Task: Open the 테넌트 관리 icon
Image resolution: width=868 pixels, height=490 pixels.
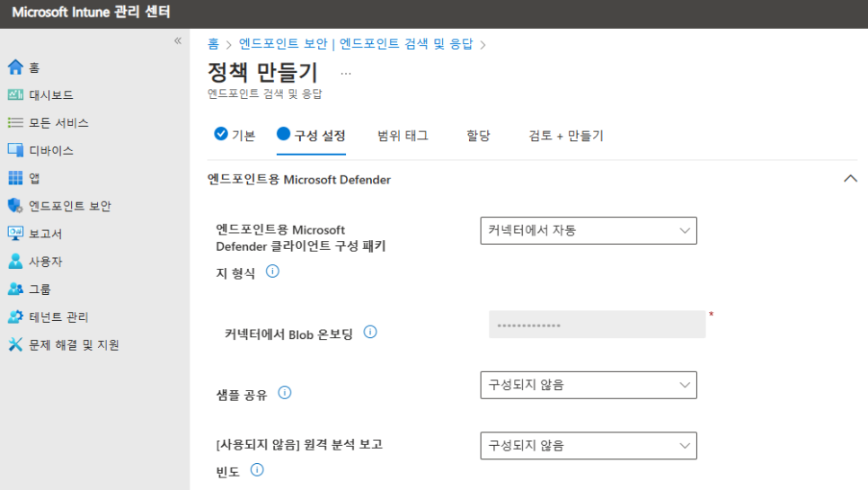Action: tap(15, 316)
